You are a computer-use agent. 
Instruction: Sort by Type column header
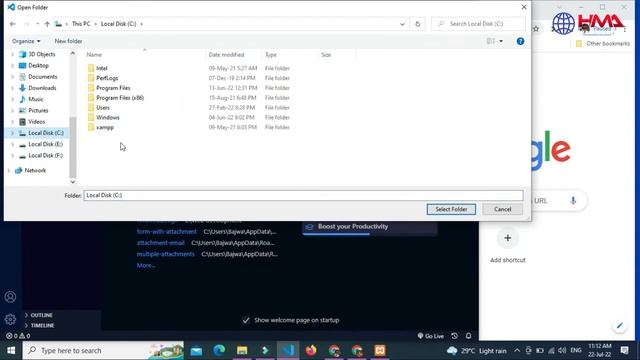tap(271, 55)
